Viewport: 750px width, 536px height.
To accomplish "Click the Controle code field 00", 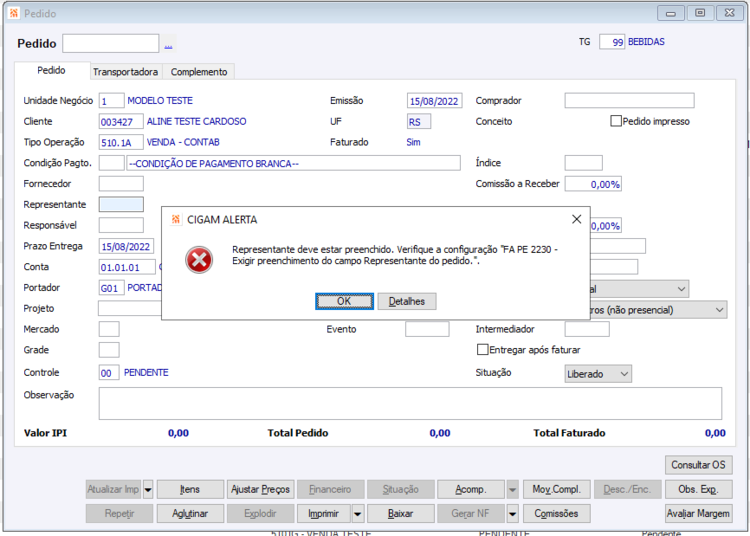I will pos(109,372).
